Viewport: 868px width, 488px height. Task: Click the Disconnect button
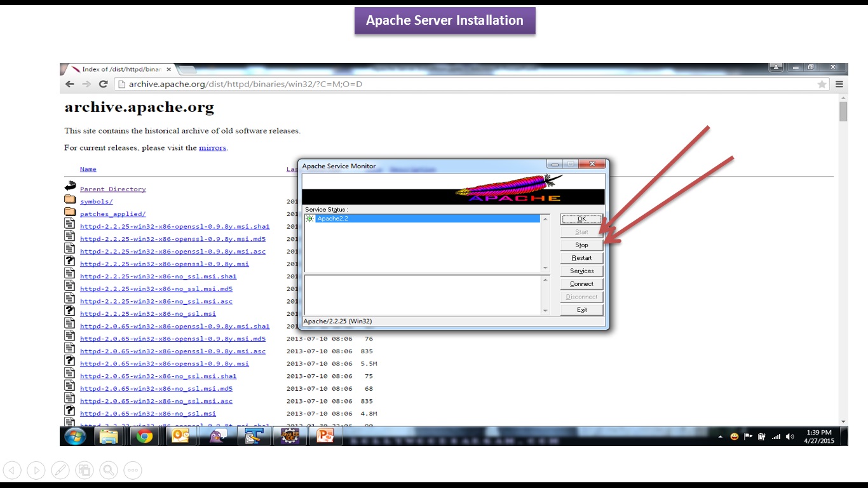pos(581,297)
